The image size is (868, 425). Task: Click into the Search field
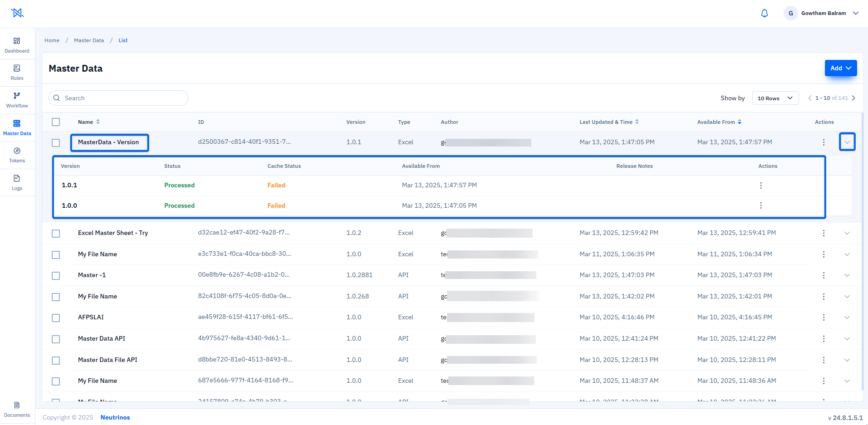(x=118, y=98)
